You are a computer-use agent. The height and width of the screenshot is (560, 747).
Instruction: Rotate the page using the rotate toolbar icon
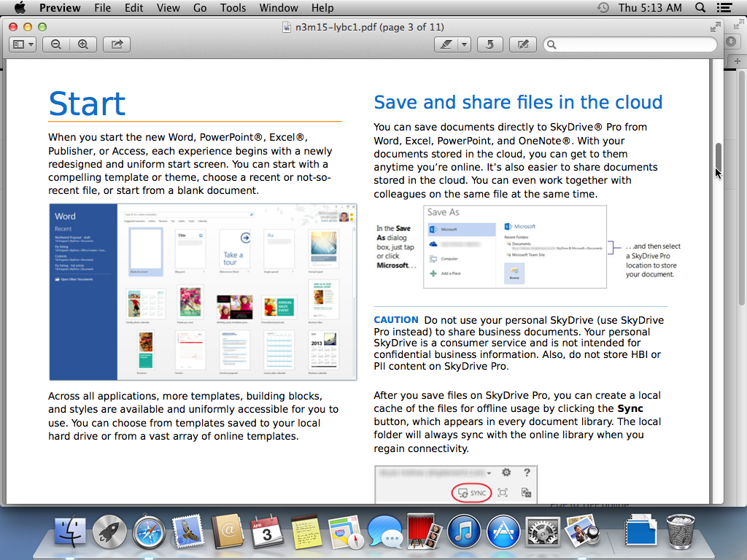[x=489, y=44]
